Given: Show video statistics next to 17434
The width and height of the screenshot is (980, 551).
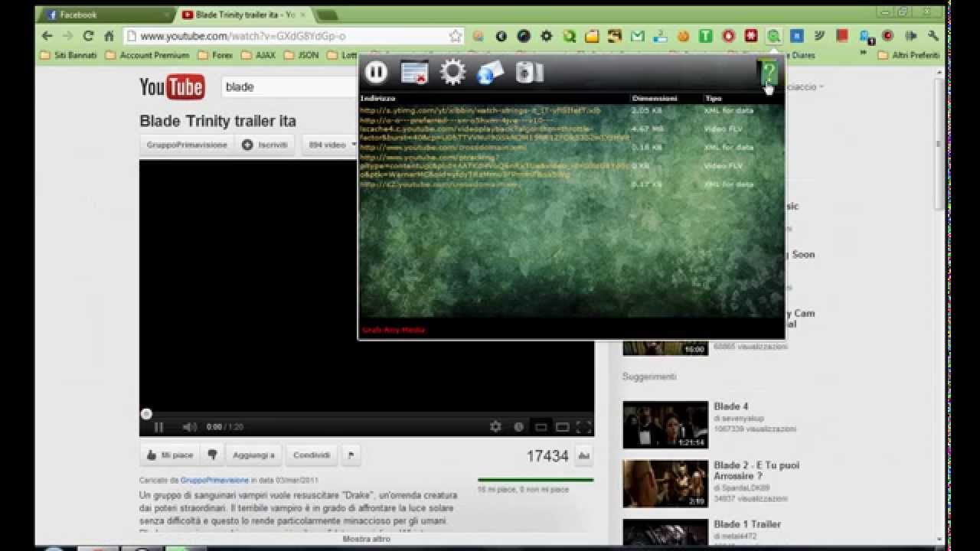Looking at the screenshot, I should (x=584, y=456).
